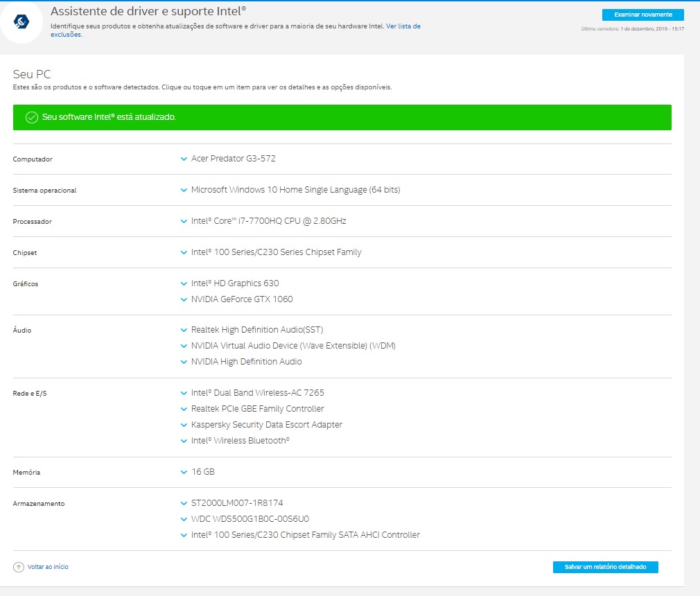
Task: Expand the NVIDIA High Definition Audio chevron
Action: tap(184, 362)
